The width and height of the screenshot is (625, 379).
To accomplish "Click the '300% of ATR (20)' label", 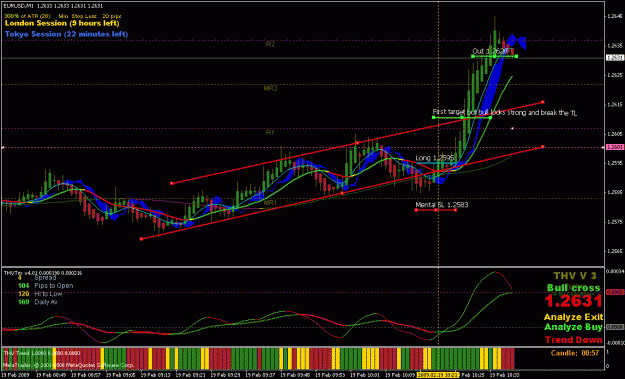I will [x=28, y=16].
